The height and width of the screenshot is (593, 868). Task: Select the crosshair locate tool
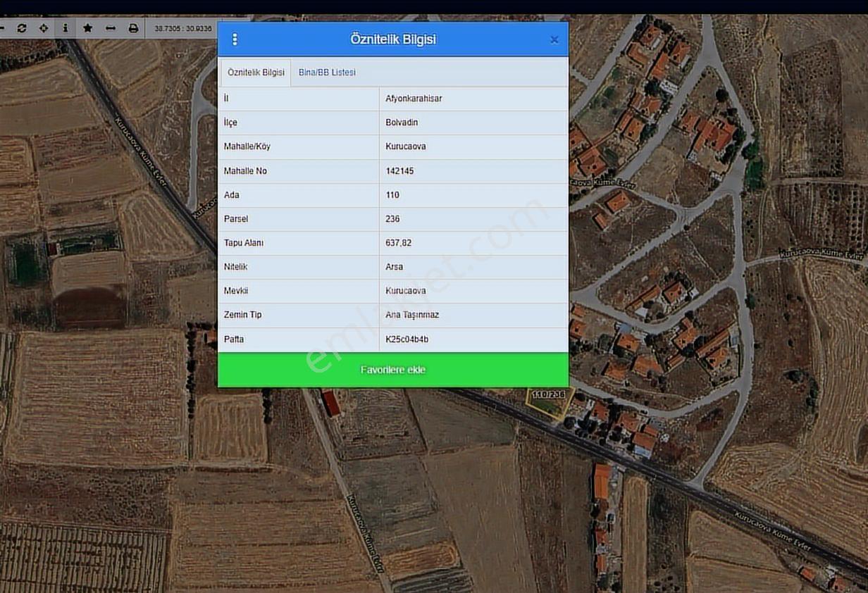point(44,28)
